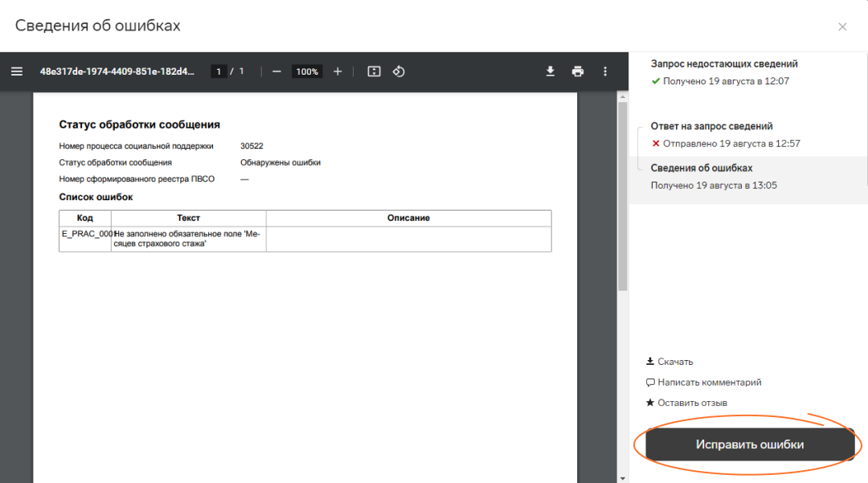This screenshot has height=483, width=868.
Task: Click the process number 30522
Action: (252, 146)
